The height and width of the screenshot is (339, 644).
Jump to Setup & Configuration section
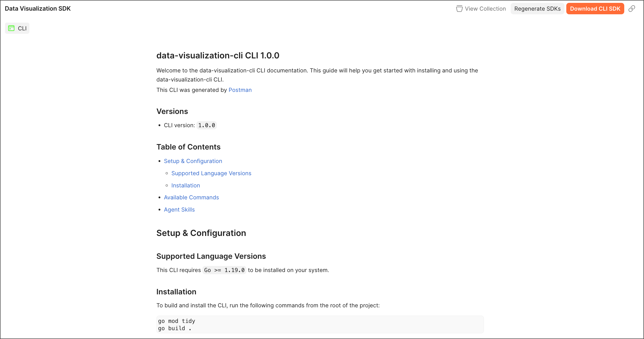click(193, 161)
